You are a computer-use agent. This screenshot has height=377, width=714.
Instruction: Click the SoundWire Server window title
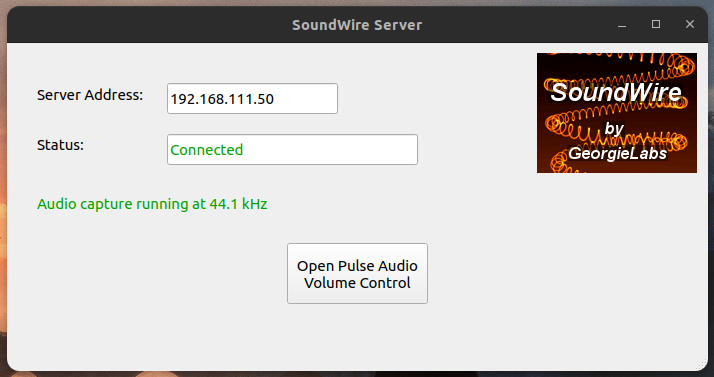coord(357,25)
